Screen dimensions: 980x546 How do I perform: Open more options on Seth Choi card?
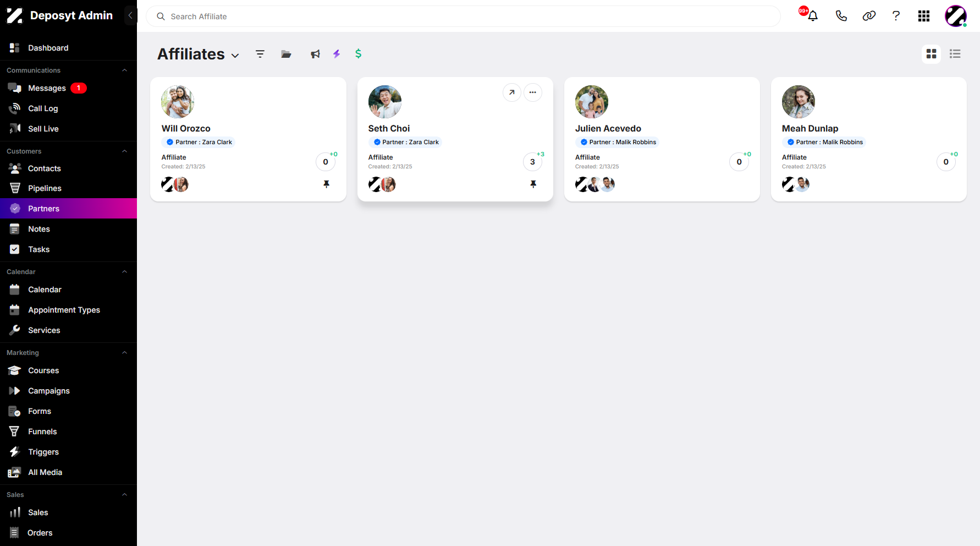533,92
